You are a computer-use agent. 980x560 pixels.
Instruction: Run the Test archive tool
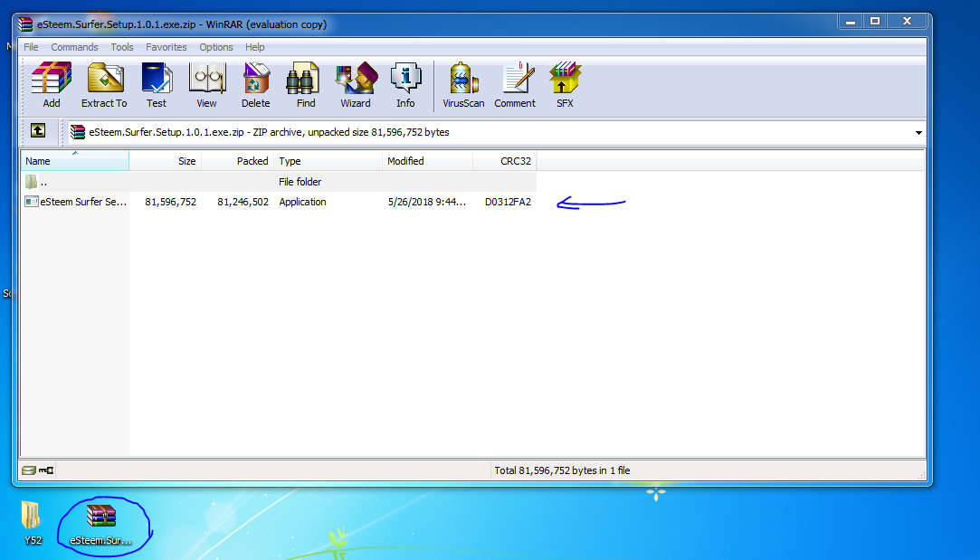[157, 86]
